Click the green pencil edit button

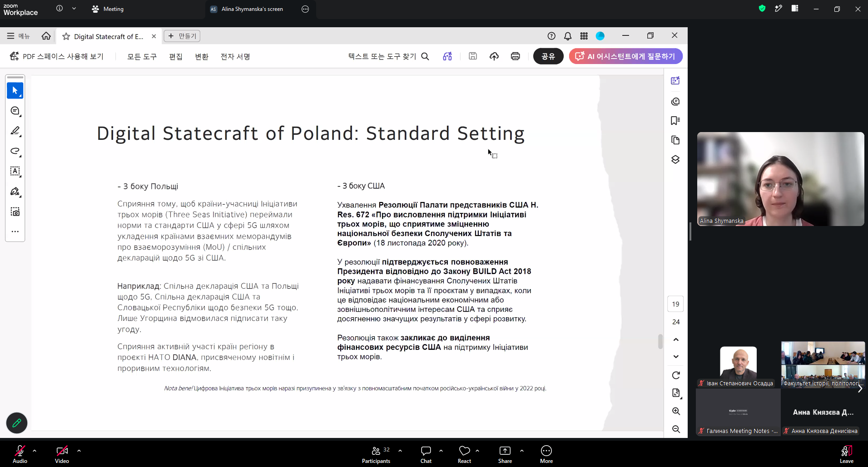point(17,423)
